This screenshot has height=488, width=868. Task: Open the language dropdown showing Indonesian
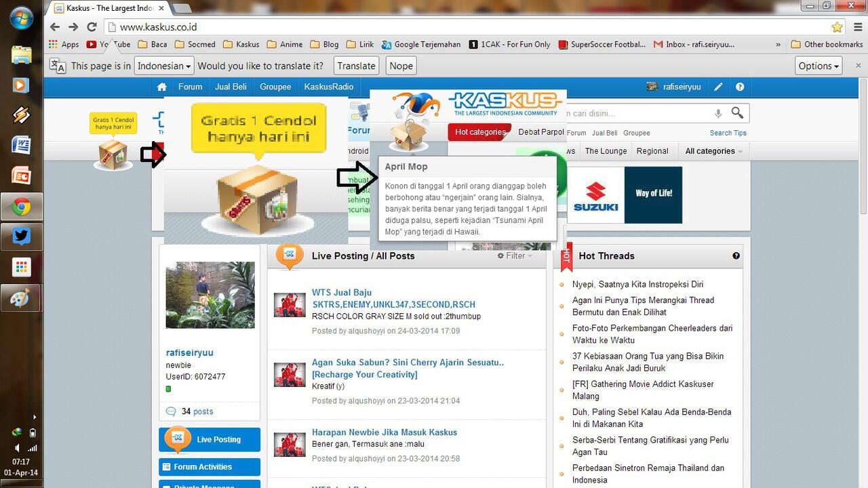tap(164, 66)
